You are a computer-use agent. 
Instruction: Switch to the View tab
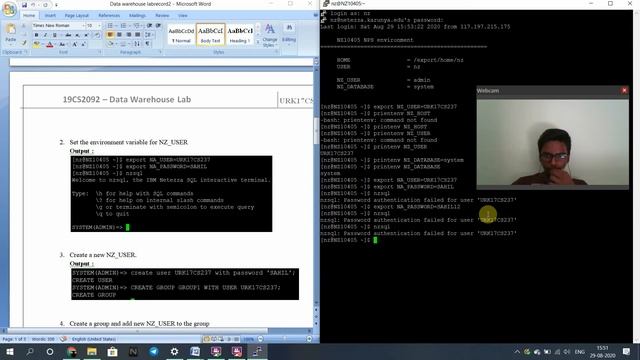(x=182, y=16)
